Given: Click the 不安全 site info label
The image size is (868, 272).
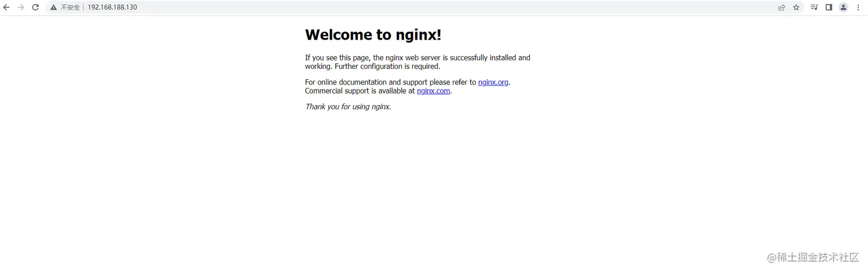Looking at the screenshot, I should [70, 7].
